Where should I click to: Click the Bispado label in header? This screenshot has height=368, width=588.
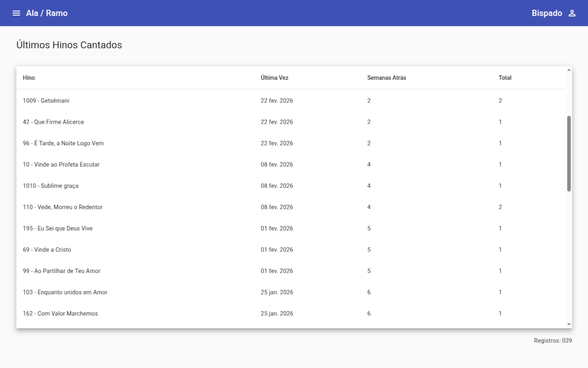(x=547, y=13)
